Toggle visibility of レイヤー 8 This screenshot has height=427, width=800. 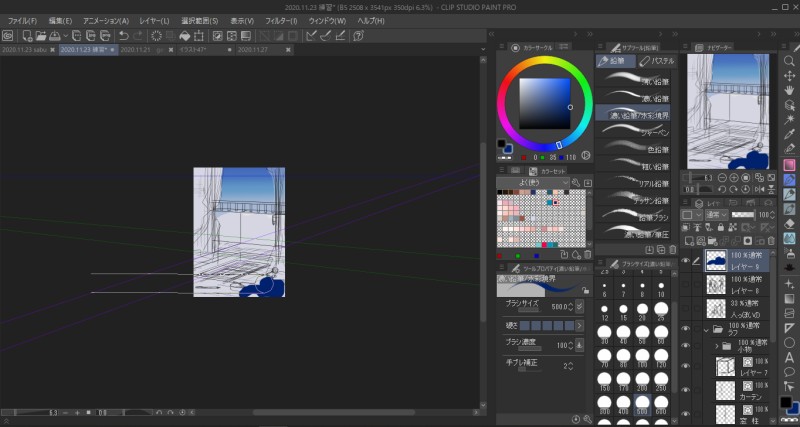click(686, 285)
